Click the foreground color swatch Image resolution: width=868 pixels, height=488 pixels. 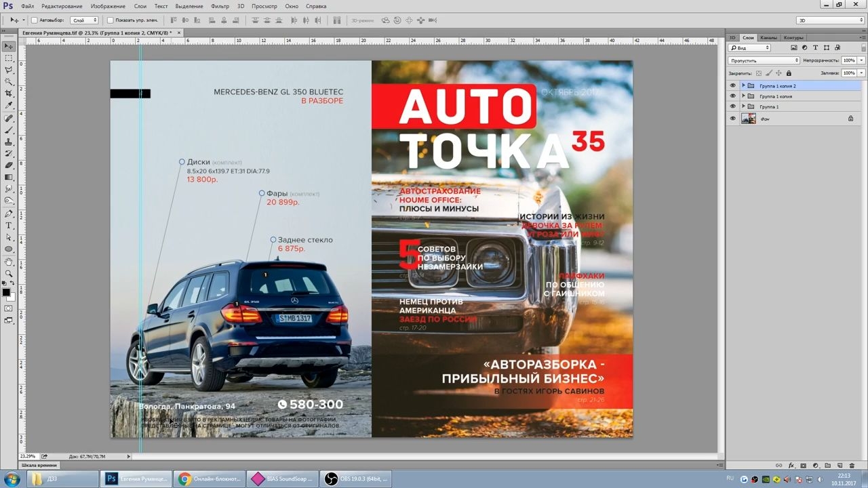[x=6, y=292]
